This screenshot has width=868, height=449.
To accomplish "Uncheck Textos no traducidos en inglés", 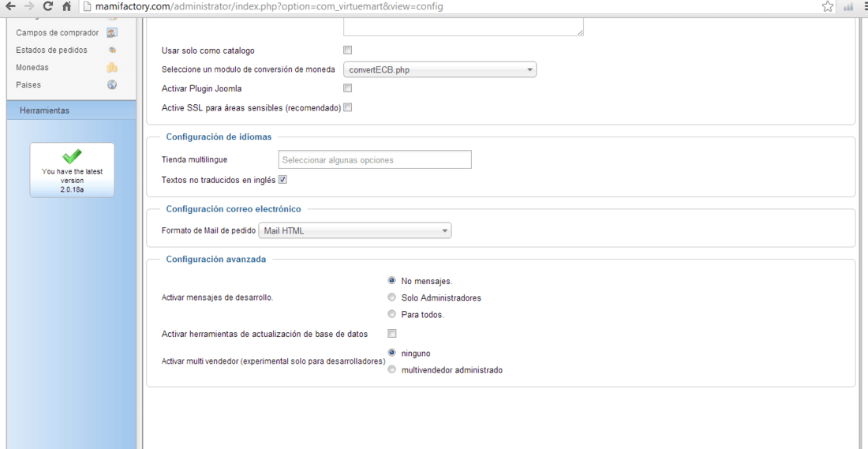I will click(x=282, y=180).
